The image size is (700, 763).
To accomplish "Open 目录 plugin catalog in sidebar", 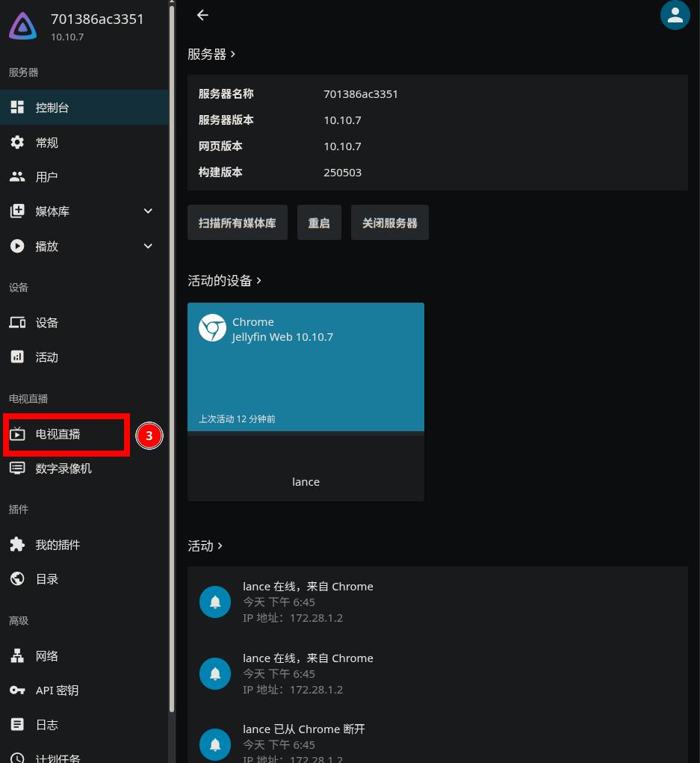I will pos(84,578).
